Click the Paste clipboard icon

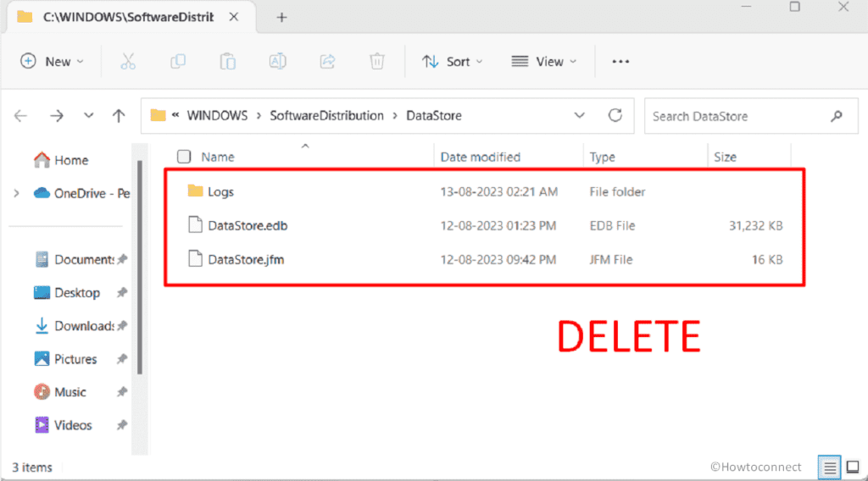pyautogui.click(x=227, y=61)
